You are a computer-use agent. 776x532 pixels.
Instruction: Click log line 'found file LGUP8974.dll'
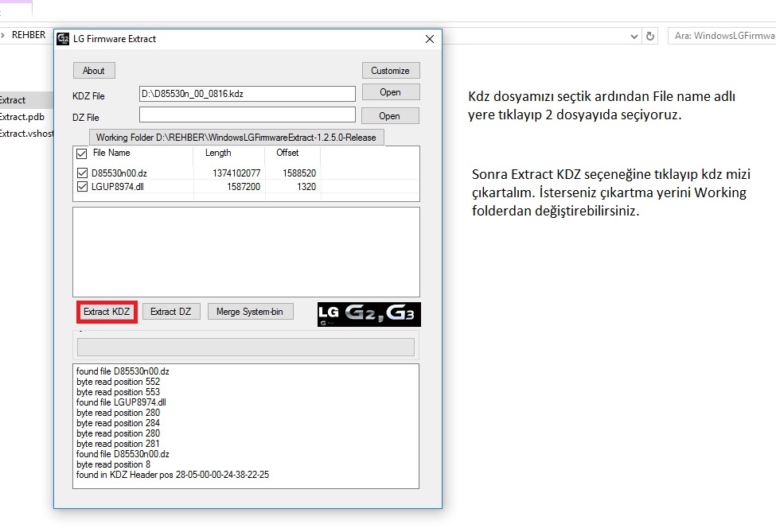121,402
